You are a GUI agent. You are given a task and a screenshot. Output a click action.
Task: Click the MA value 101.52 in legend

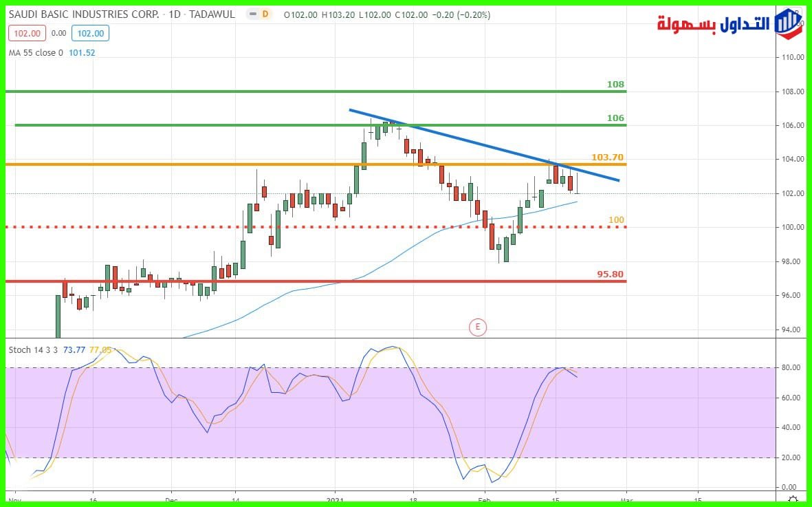click(x=81, y=52)
